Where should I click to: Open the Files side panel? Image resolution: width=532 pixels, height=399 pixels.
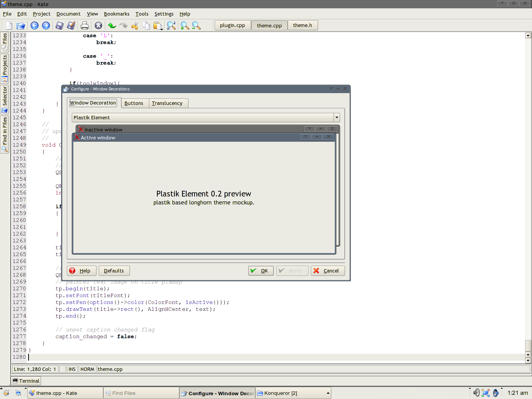(x=5, y=42)
